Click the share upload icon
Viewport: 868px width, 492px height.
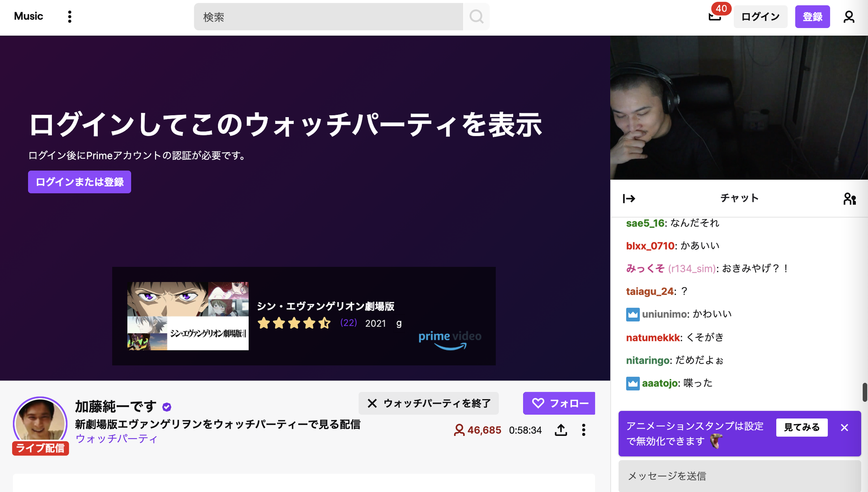[x=561, y=430]
